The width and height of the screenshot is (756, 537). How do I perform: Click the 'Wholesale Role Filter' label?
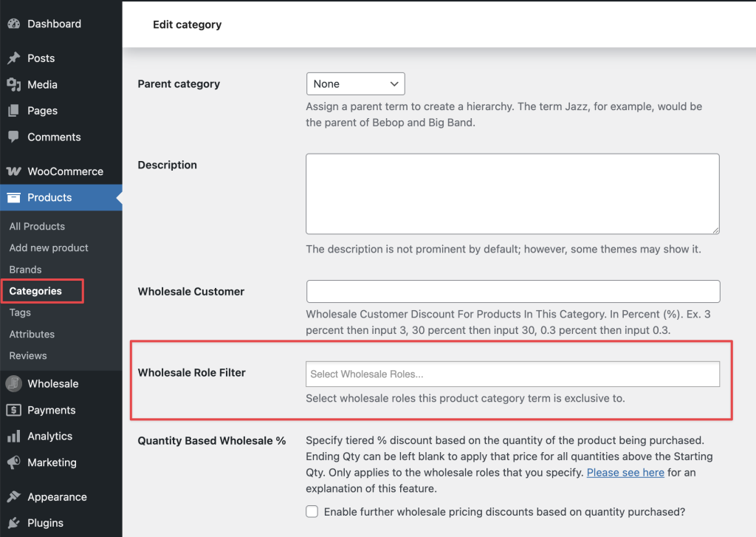click(x=191, y=372)
